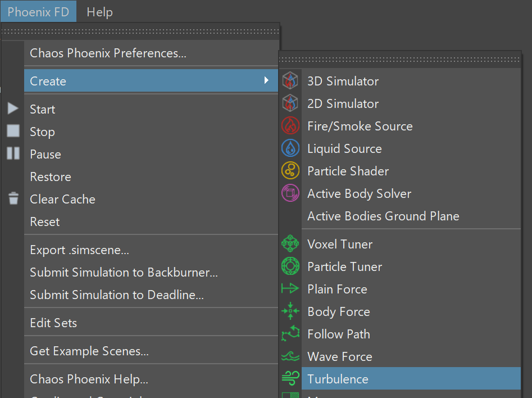Click the Pause bars icon
The width and height of the screenshot is (532, 398).
[13, 153]
